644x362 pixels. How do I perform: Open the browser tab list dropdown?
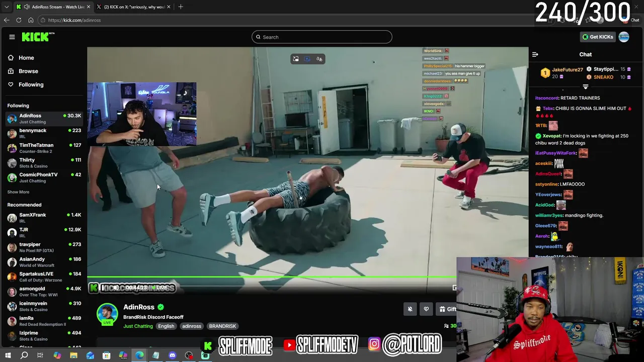pos(7,7)
